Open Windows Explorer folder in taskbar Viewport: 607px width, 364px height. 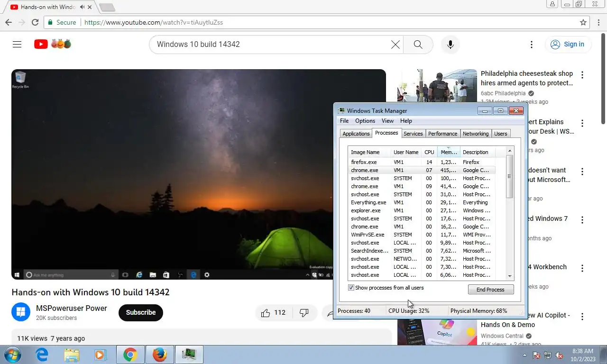pyautogui.click(x=72, y=355)
